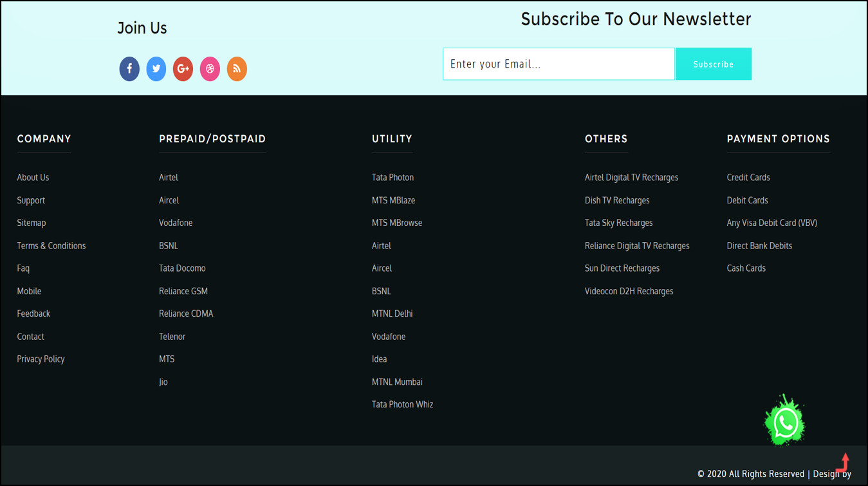This screenshot has width=868, height=486.
Task: Open the Jio recharge link
Action: click(x=163, y=382)
